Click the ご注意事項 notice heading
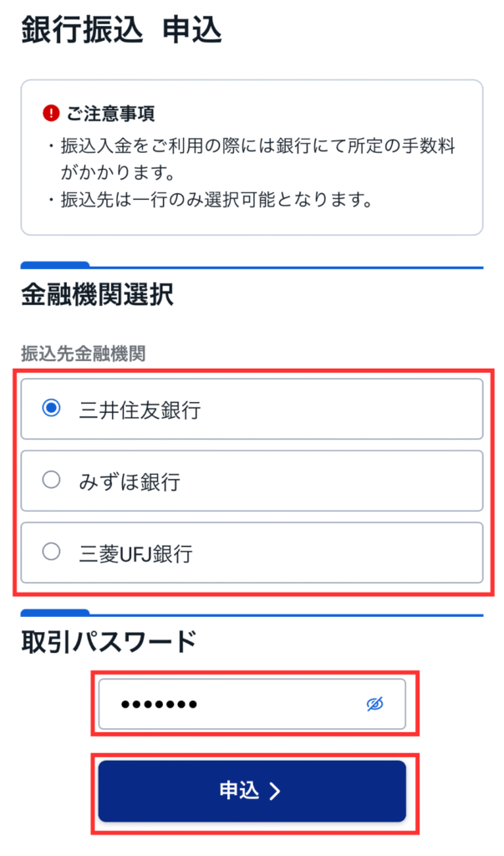Image resolution: width=504 pixels, height=856 pixels. tap(110, 113)
